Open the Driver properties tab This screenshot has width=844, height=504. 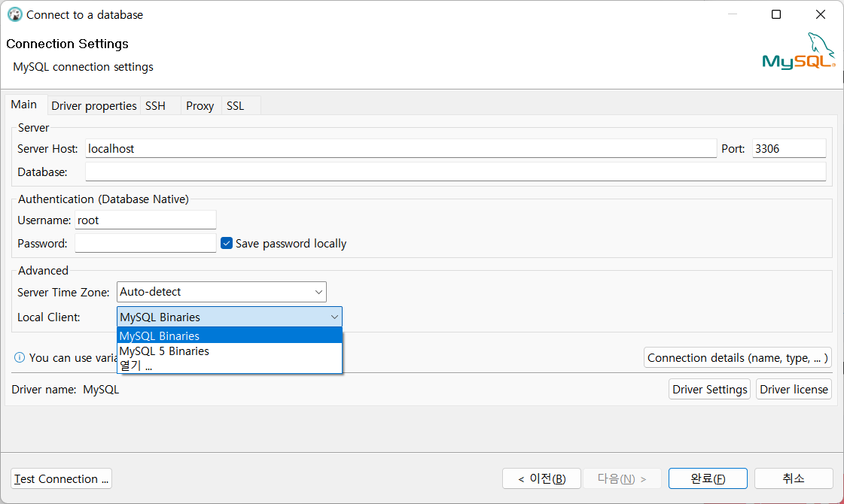click(x=93, y=106)
